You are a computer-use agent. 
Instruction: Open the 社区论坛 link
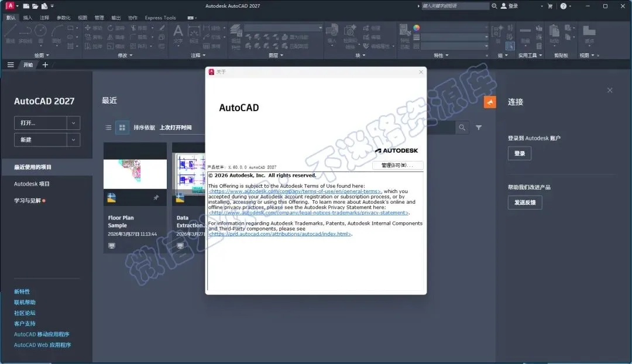point(25,313)
